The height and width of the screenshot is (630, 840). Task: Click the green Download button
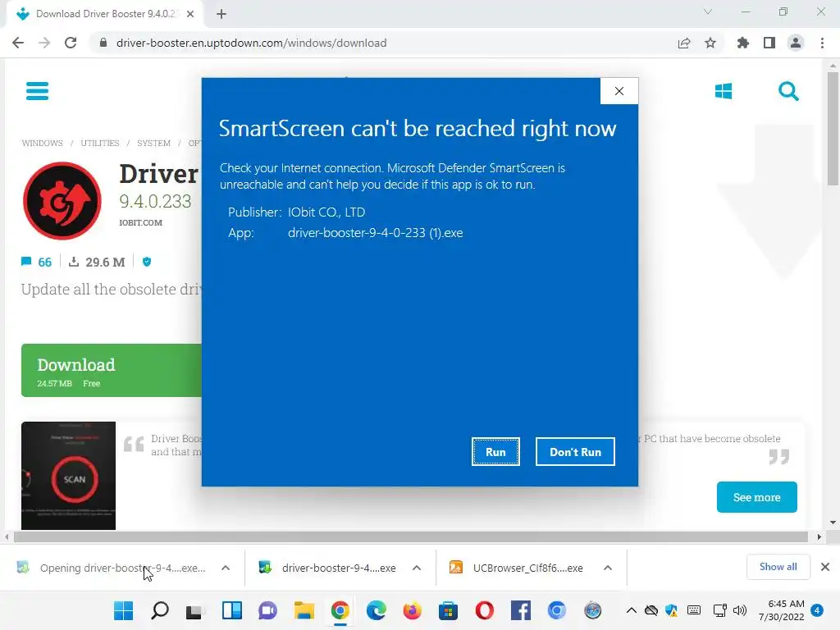pyautogui.click(x=112, y=370)
